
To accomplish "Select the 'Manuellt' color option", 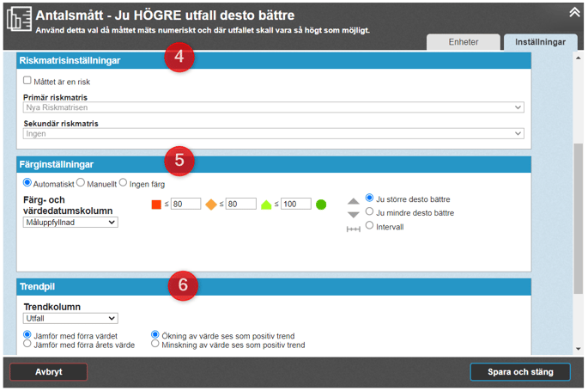I will (x=81, y=182).
